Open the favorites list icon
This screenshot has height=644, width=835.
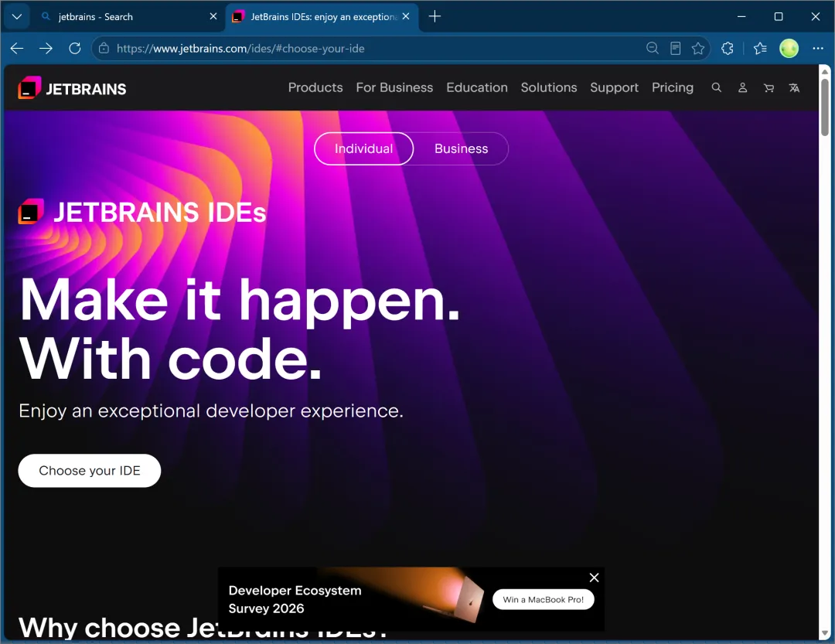[760, 49]
